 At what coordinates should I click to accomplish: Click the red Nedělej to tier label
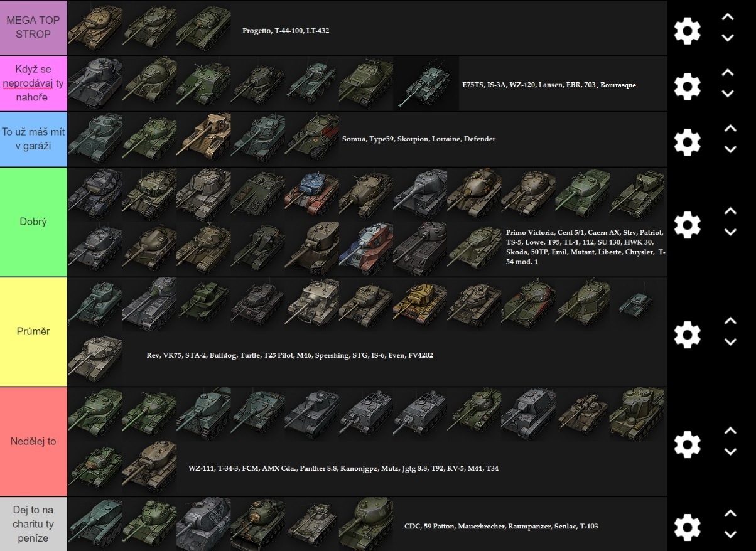click(x=33, y=441)
